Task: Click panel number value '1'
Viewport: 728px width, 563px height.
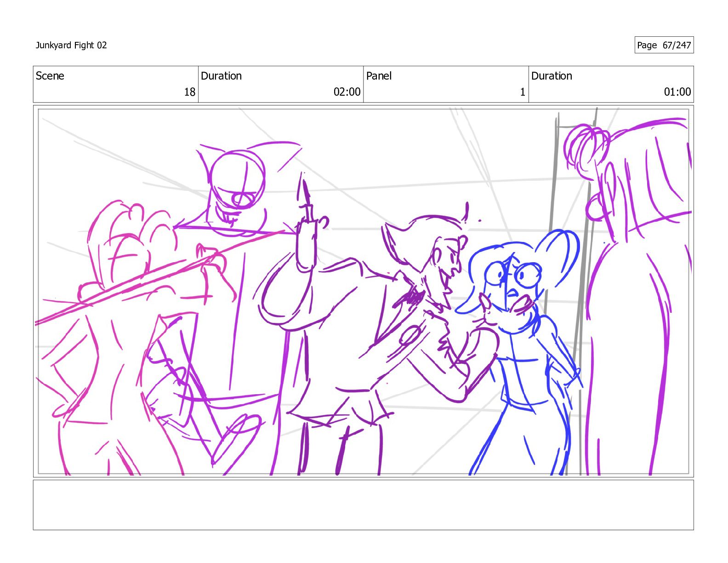Action: (522, 92)
